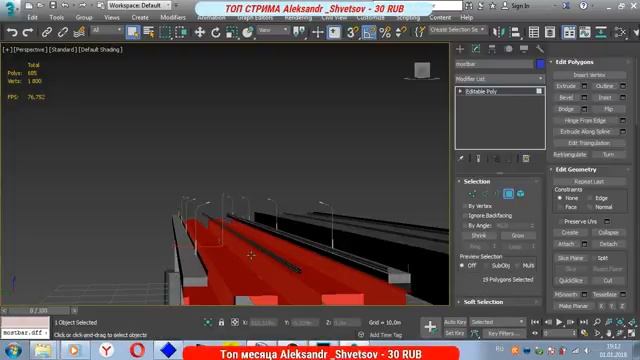Toggle the 3D Snaps button
The height and width of the screenshot is (360, 640).
(x=352, y=32)
